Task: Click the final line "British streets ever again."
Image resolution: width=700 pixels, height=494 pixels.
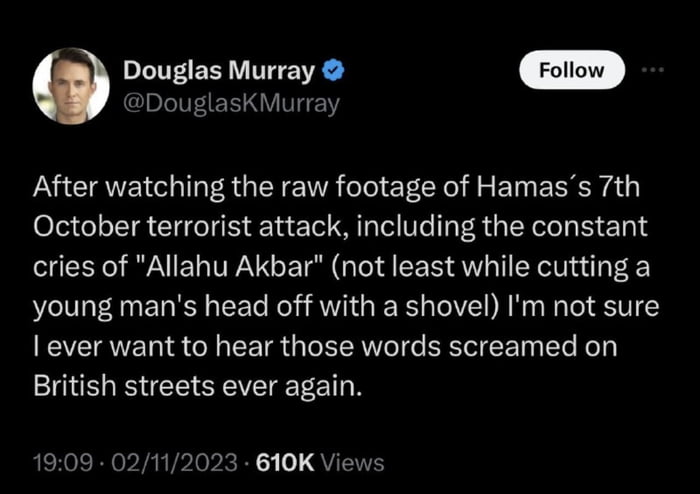Action: [x=197, y=386]
